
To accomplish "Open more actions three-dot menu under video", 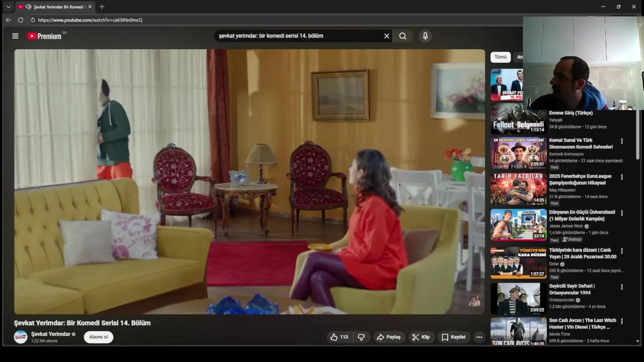I will 479,337.
